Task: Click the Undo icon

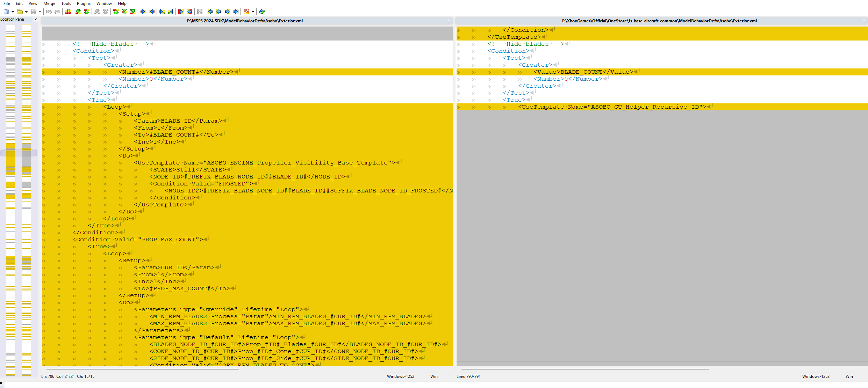Action: point(49,12)
